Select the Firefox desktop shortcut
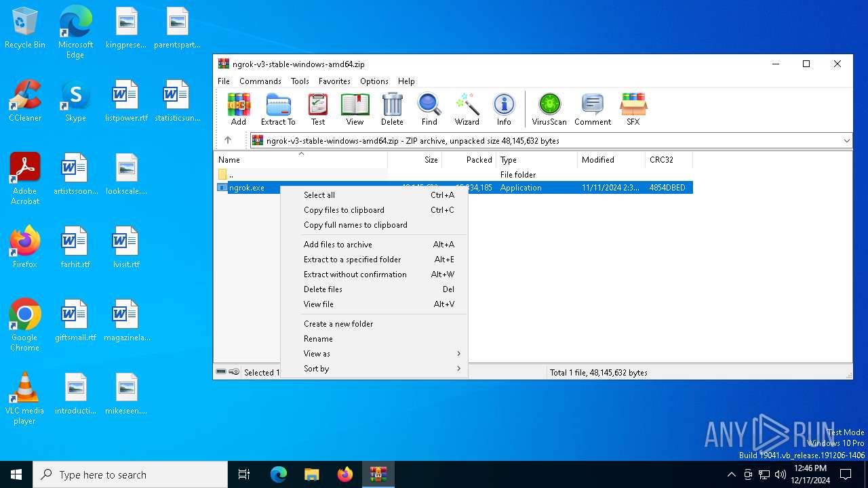Screen dimensions: 868x488 [x=25, y=247]
